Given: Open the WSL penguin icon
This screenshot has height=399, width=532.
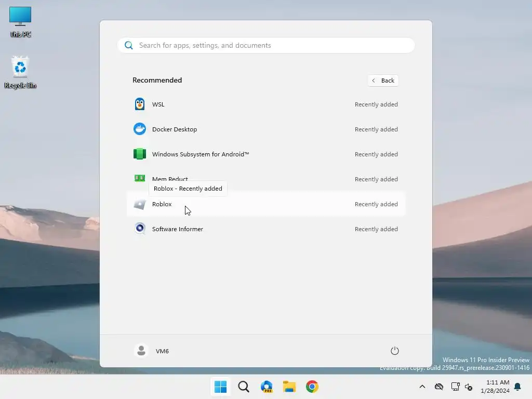Looking at the screenshot, I should 139,104.
